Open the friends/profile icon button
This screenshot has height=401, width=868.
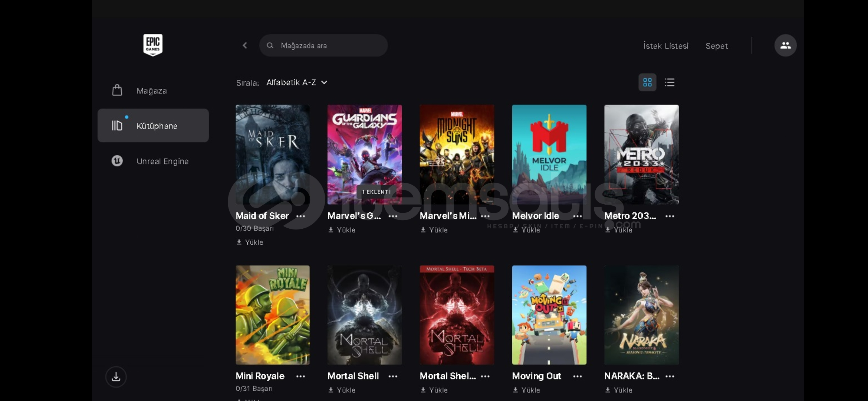[x=785, y=45]
